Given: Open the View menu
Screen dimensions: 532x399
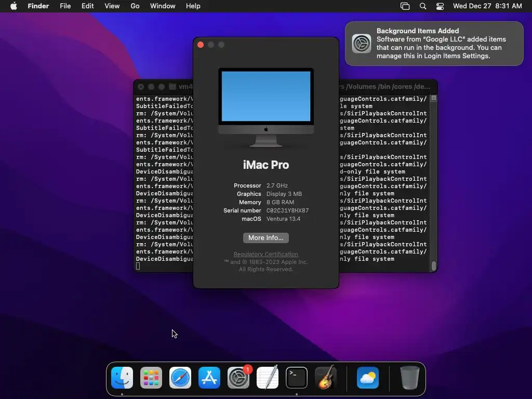Looking at the screenshot, I should pos(112,6).
